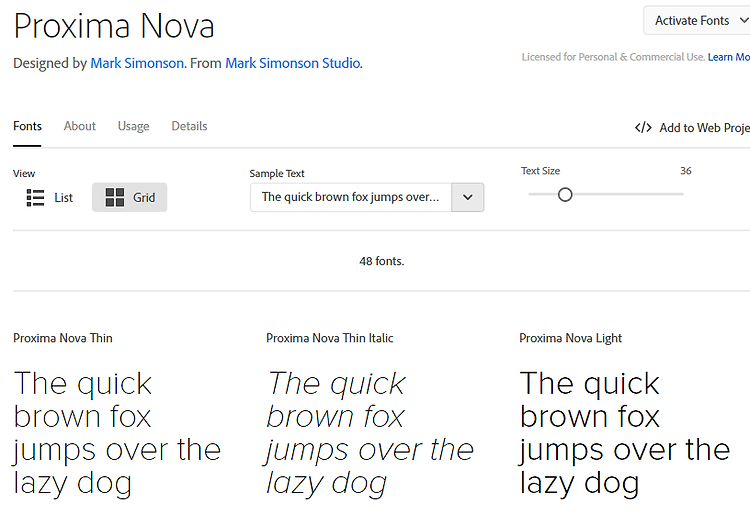Switch to the Details tab
The width and height of the screenshot is (750, 525).
pos(189,126)
